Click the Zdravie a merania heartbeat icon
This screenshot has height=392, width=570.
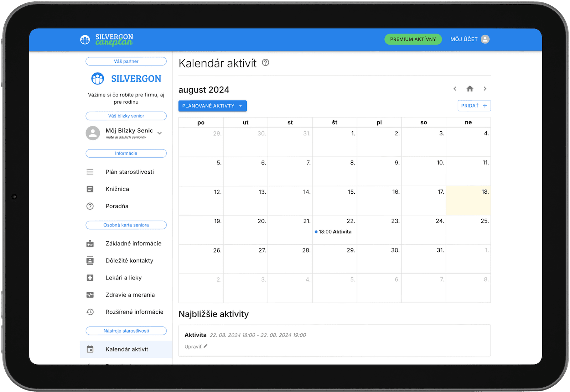(x=90, y=295)
